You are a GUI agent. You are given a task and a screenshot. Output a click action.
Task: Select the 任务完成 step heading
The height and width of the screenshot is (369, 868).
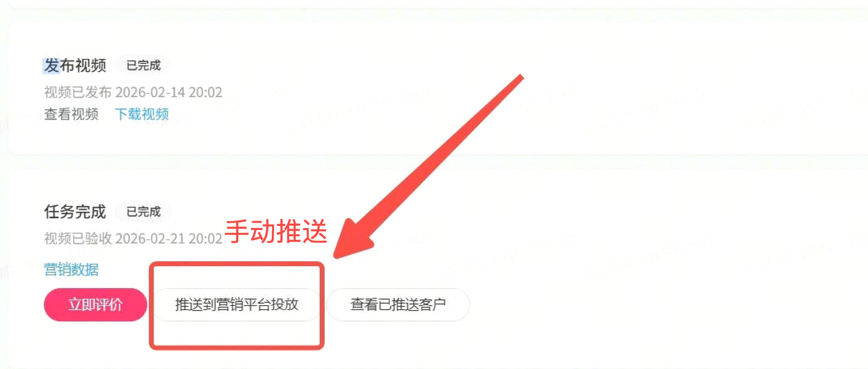click(x=75, y=212)
